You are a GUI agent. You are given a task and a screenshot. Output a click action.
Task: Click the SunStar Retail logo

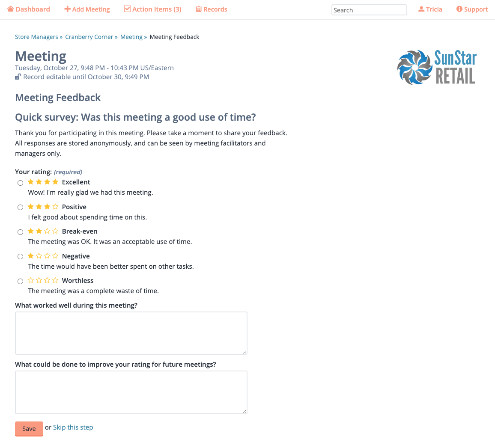point(437,67)
